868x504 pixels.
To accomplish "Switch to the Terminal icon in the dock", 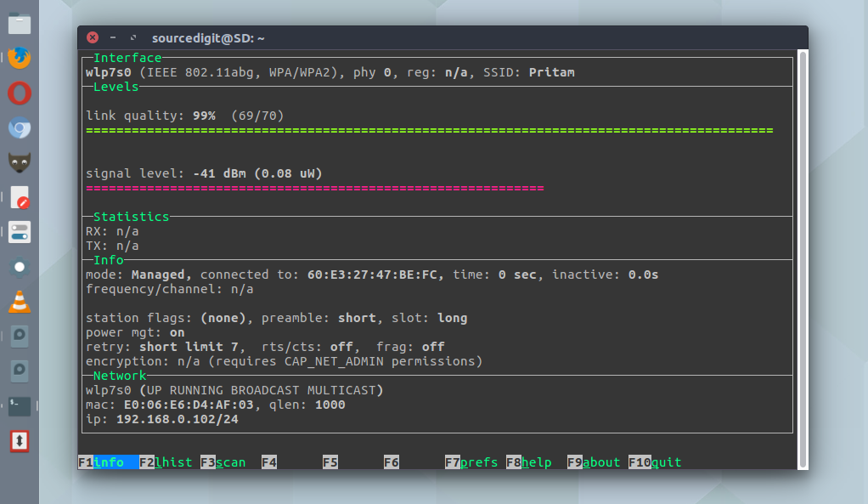I will pos(20,406).
